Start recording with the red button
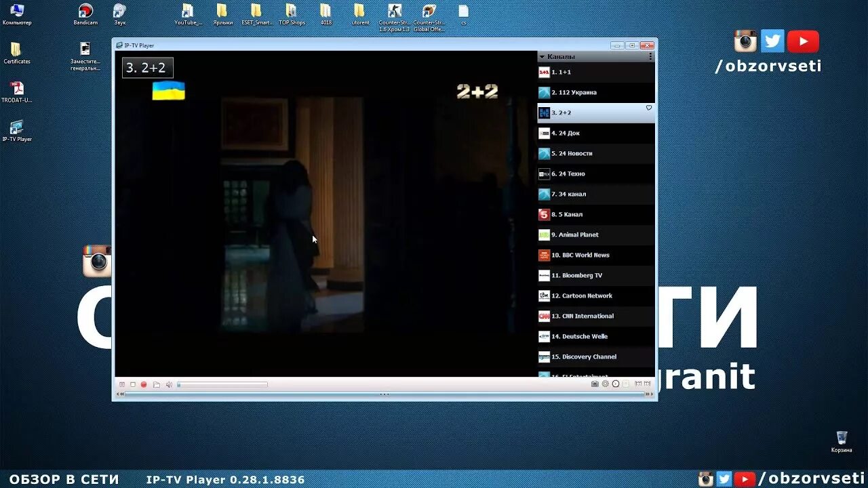Image resolution: width=868 pixels, height=488 pixels. [144, 384]
